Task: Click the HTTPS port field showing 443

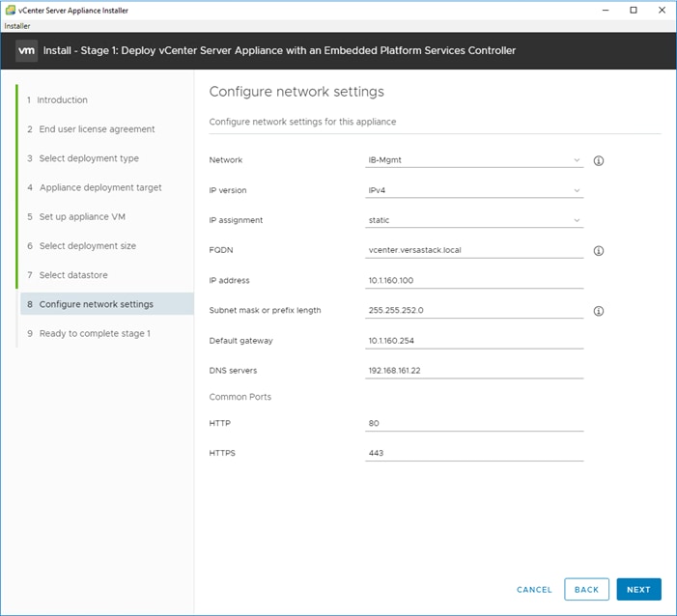Action: (474, 453)
